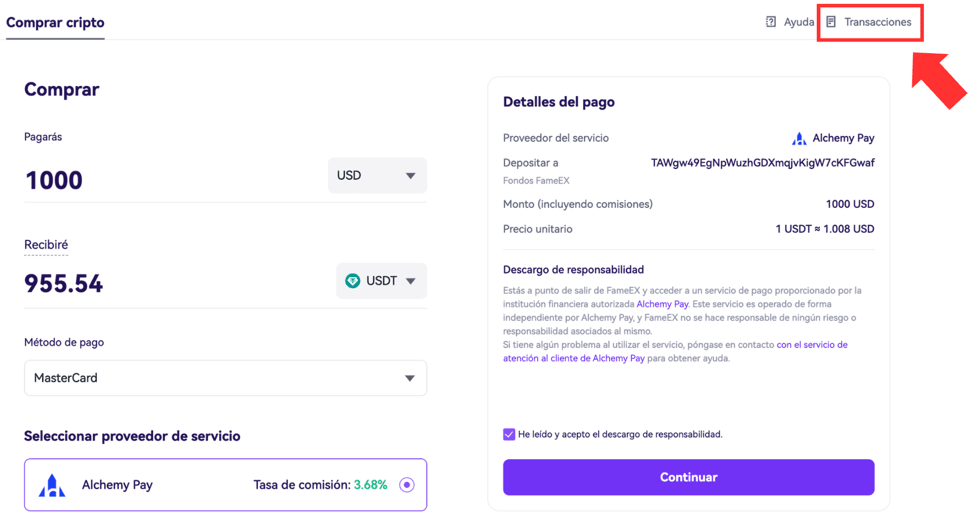974x522 pixels.
Task: Open the USD currency dropdown
Action: pyautogui.click(x=377, y=175)
